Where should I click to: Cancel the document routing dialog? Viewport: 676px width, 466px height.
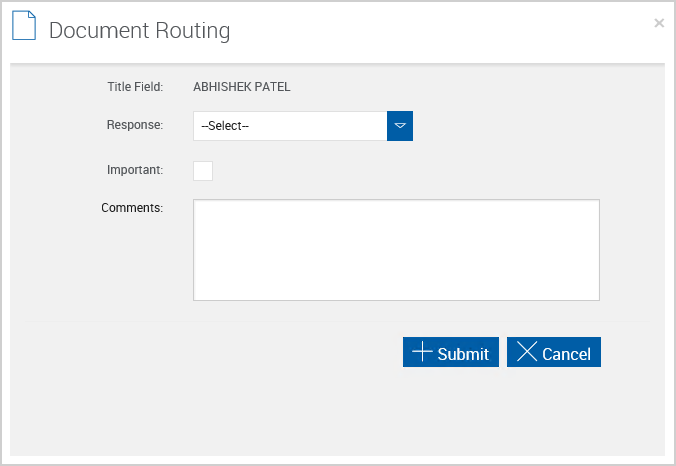(x=554, y=352)
